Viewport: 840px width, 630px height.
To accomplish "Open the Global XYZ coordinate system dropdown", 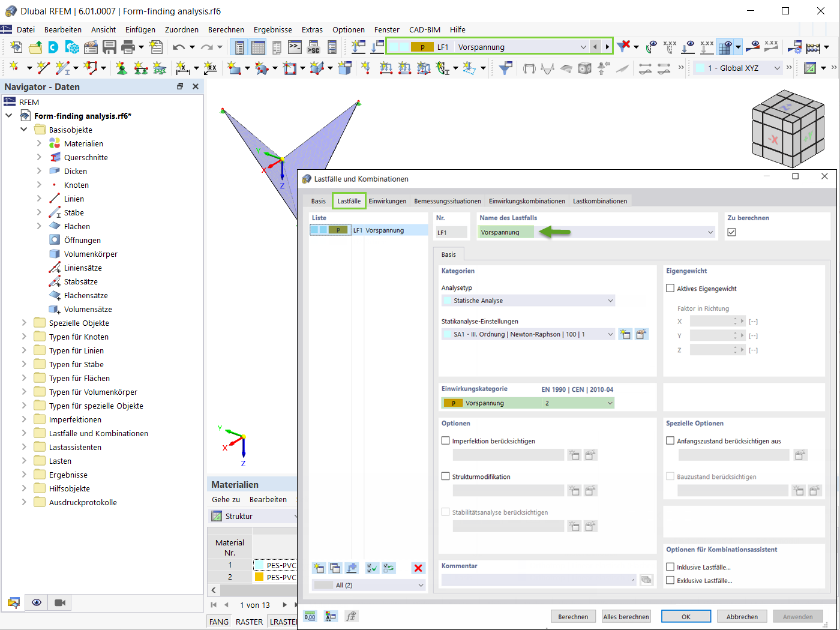I will [737, 68].
